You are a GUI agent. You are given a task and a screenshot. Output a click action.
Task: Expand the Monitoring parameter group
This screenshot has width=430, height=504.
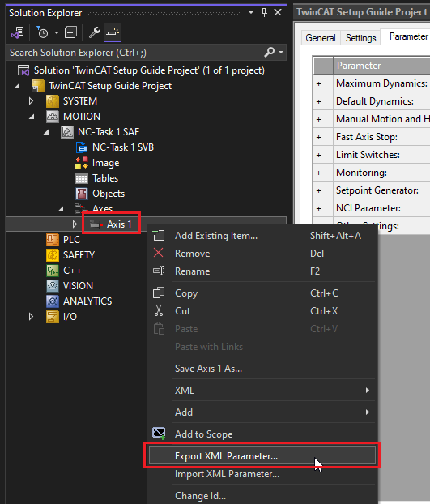(x=318, y=173)
